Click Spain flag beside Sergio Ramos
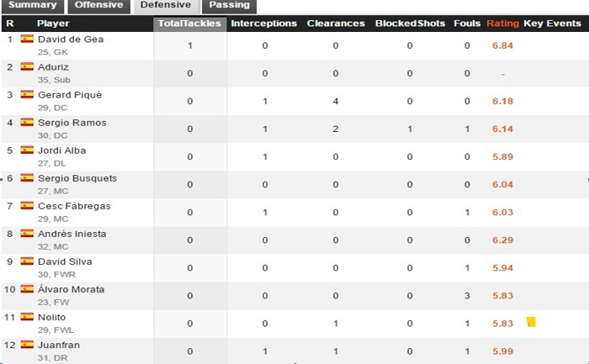Screen dimensions: 589x364 click(x=27, y=123)
